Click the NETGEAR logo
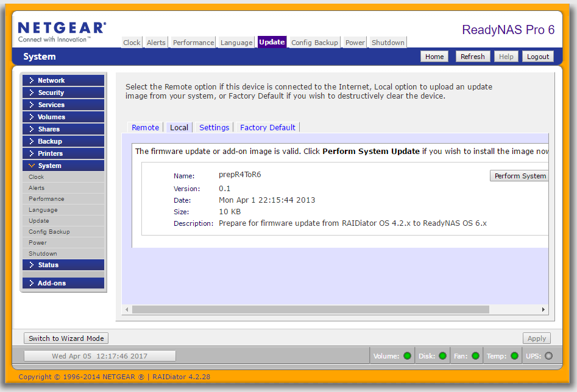The width and height of the screenshot is (577, 392). pos(62,32)
